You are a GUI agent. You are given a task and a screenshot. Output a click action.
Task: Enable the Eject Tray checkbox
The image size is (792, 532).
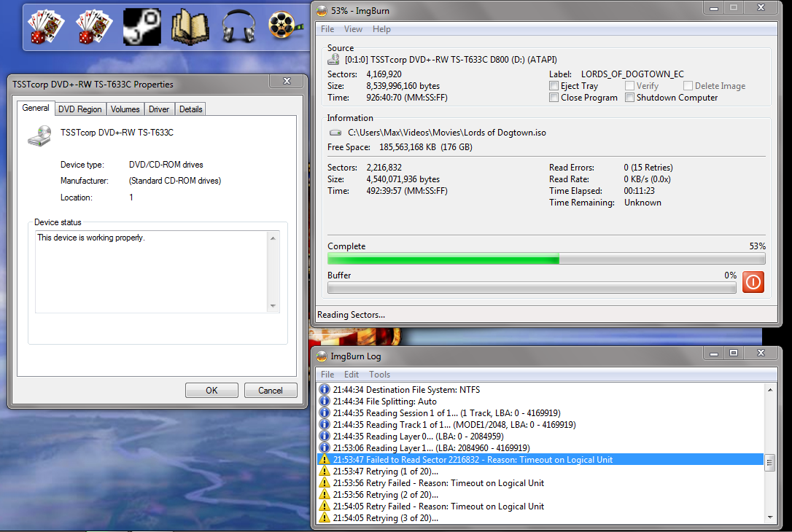tap(554, 86)
